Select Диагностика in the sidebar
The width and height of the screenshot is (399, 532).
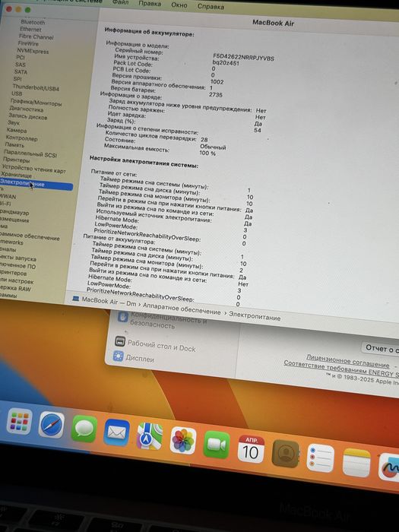point(27,109)
